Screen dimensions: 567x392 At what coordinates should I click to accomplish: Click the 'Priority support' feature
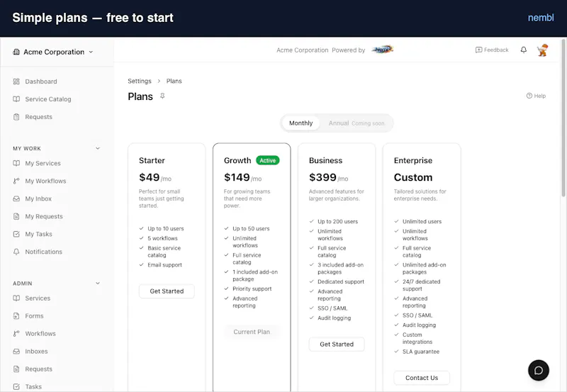coord(252,289)
